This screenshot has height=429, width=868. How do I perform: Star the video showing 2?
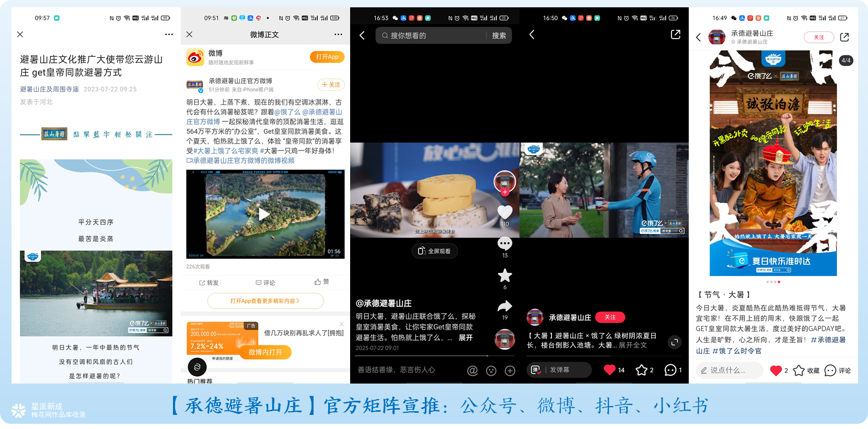pyautogui.click(x=641, y=370)
